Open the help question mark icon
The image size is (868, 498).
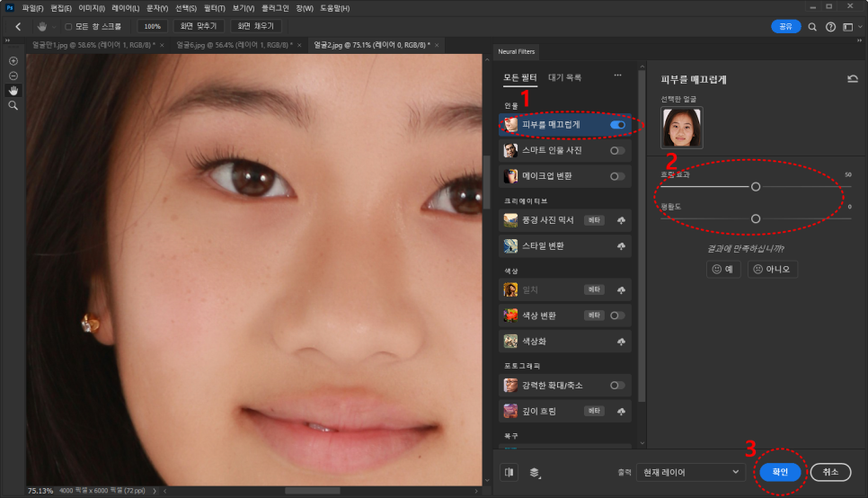(830, 27)
